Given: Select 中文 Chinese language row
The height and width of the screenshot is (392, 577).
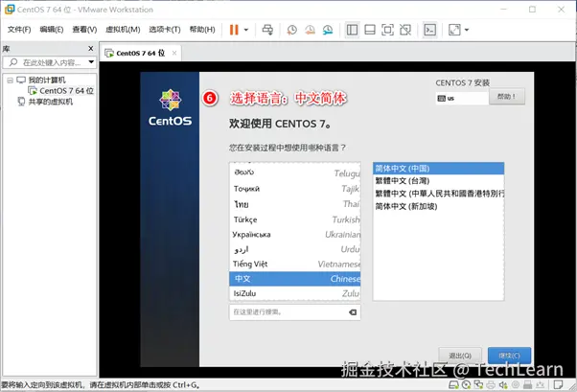Looking at the screenshot, I should point(295,279).
